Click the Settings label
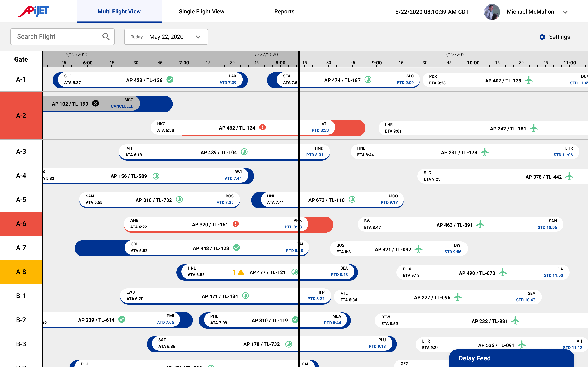The height and width of the screenshot is (367, 588). pos(559,37)
